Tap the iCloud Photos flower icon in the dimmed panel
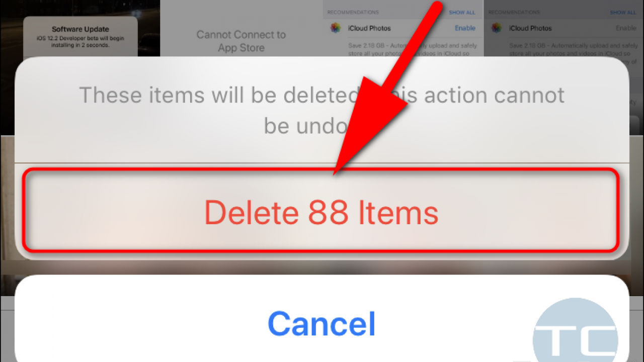644x362 pixels. pos(496,28)
